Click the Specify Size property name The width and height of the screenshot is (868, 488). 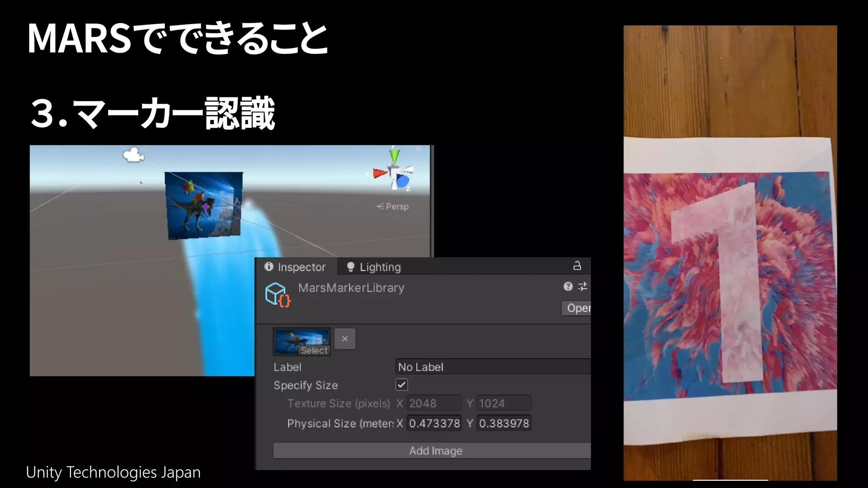[x=306, y=385]
